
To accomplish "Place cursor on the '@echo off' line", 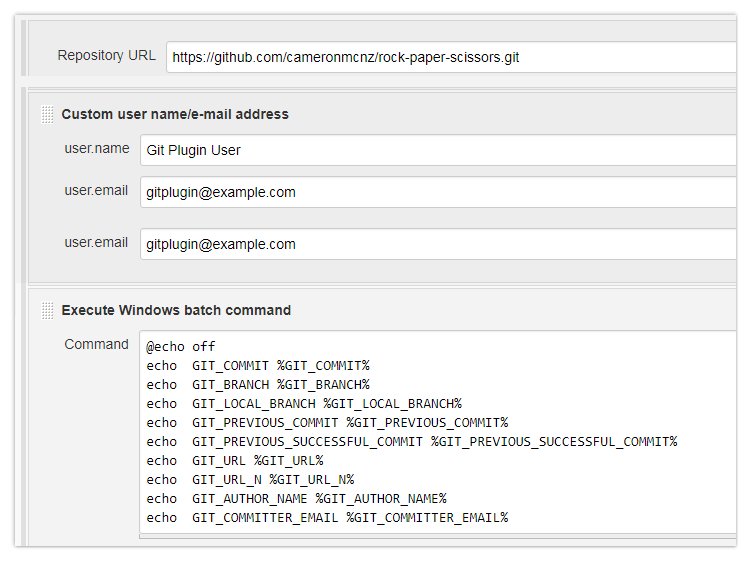I will [x=181, y=347].
